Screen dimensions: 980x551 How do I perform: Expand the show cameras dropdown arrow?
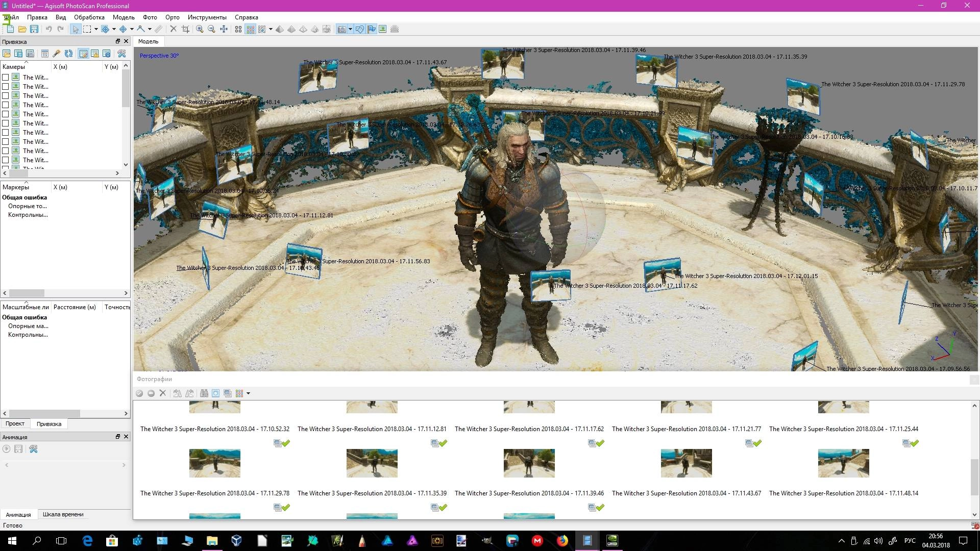point(350,29)
